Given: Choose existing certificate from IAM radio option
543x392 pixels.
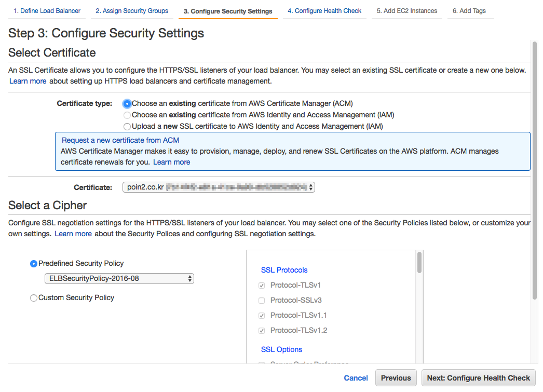Looking at the screenshot, I should 127,115.
